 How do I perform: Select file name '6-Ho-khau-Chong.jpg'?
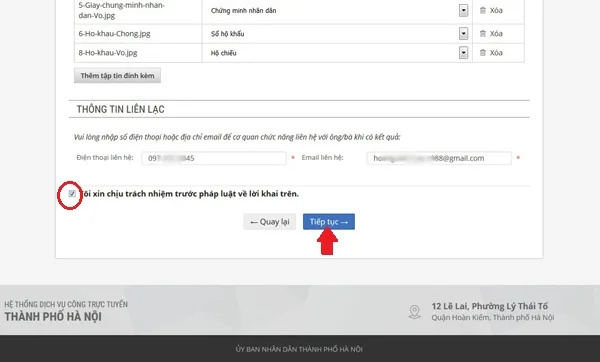[x=114, y=34]
